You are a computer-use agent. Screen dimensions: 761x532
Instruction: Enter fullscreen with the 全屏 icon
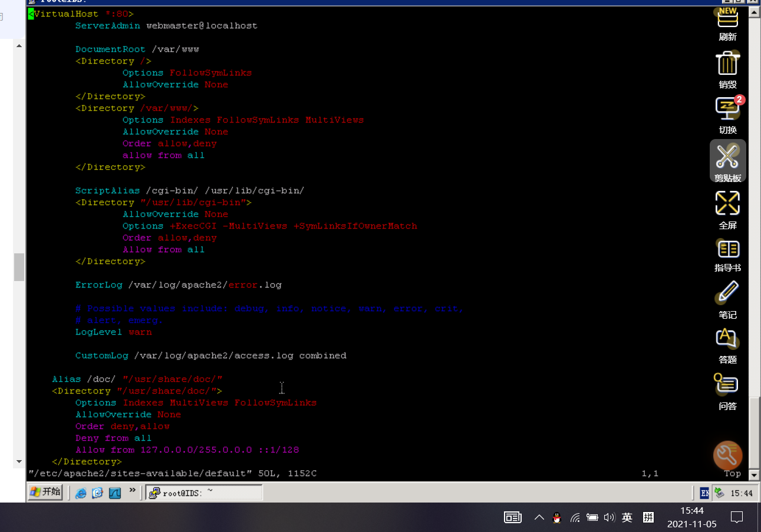pos(727,203)
